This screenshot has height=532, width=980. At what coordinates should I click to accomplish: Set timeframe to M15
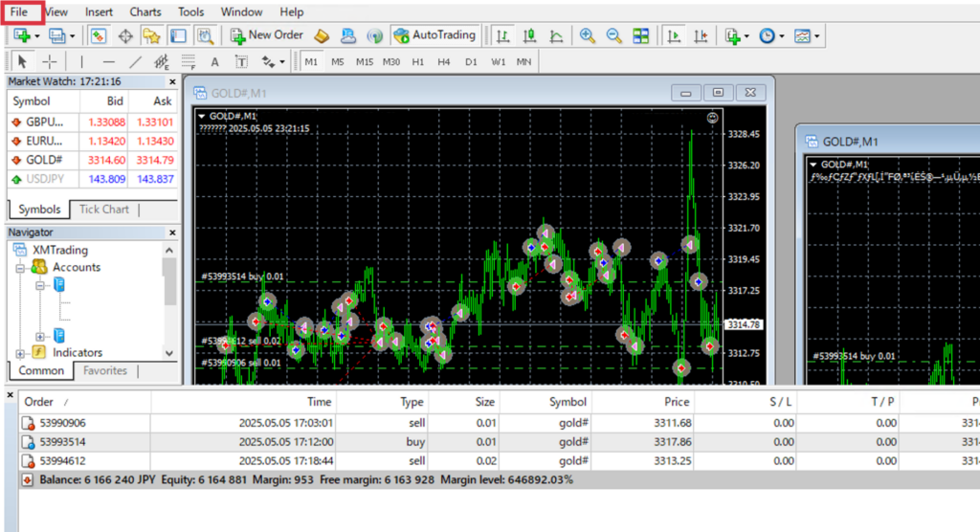(x=365, y=62)
